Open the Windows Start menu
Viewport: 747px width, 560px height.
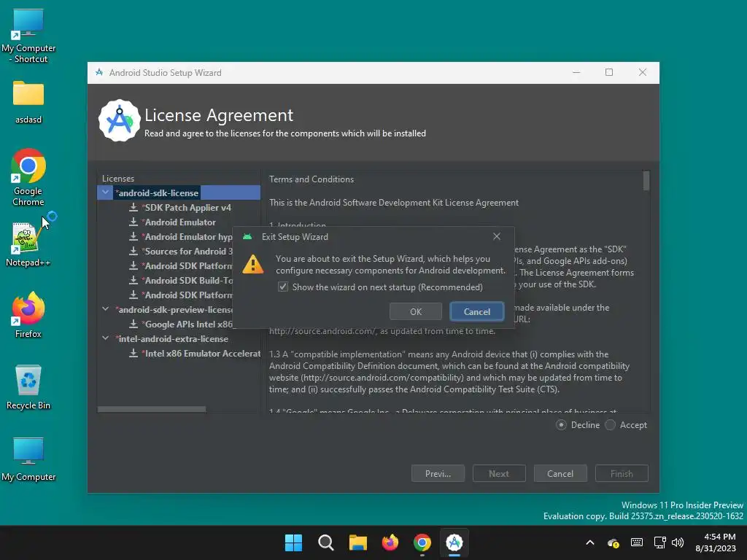coord(293,542)
